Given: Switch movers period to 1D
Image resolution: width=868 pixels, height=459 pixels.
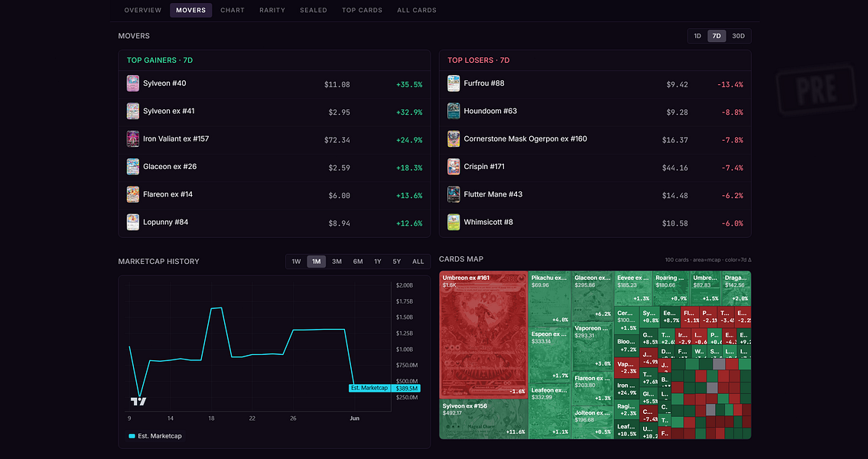Looking at the screenshot, I should coord(697,36).
